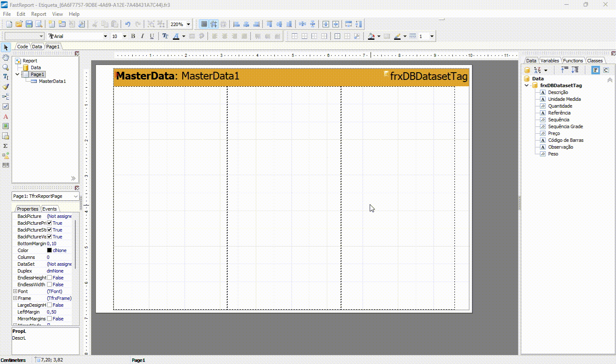The height and width of the screenshot is (364, 616).
Task: Choose the Picture object tool
Action: click(6, 126)
